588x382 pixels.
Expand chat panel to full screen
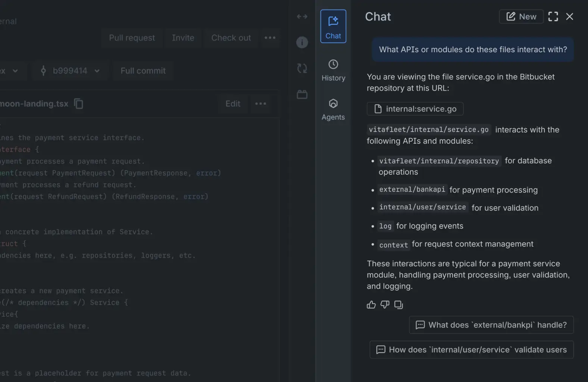point(553,16)
